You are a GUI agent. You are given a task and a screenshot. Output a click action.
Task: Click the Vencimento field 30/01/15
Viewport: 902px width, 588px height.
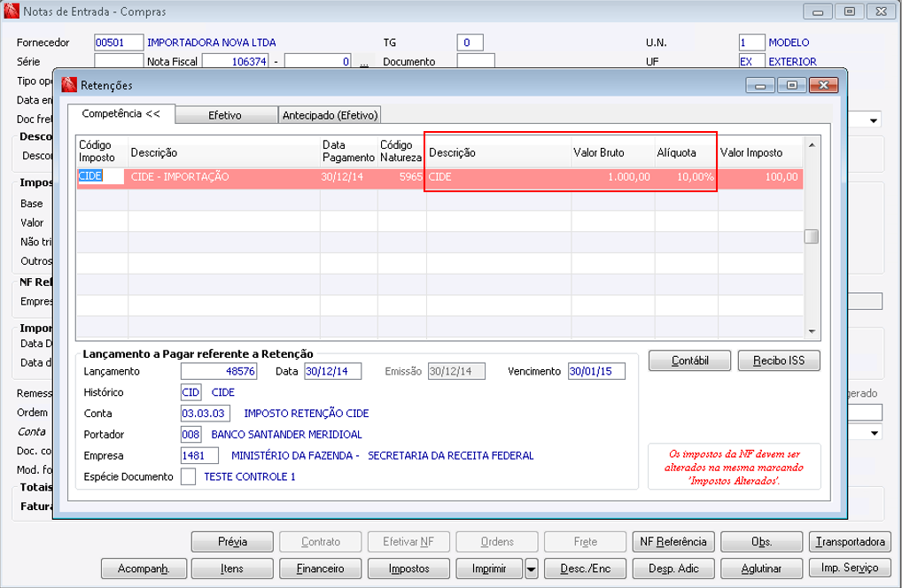pyautogui.click(x=596, y=371)
